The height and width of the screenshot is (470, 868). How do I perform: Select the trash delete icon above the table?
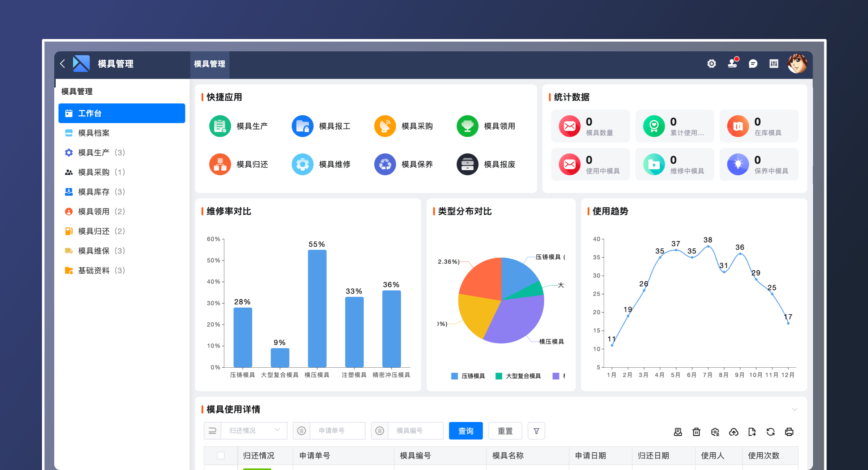click(696, 432)
